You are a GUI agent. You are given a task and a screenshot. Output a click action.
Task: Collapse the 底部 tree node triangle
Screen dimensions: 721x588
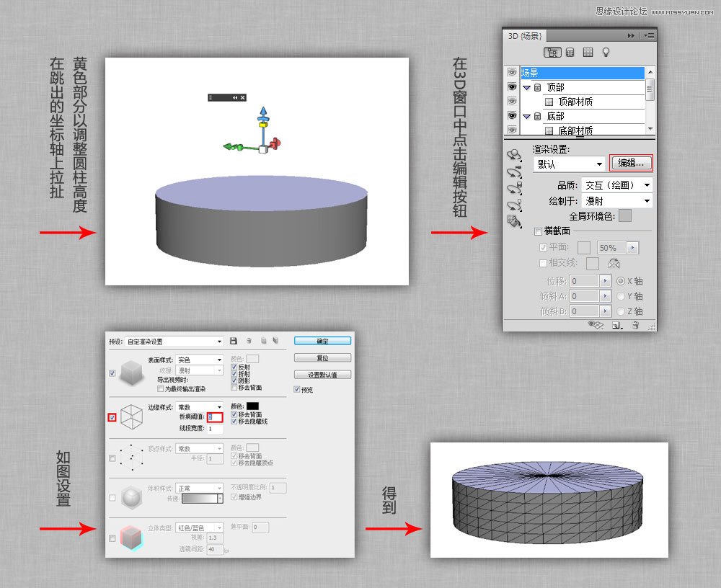pyautogui.click(x=526, y=116)
